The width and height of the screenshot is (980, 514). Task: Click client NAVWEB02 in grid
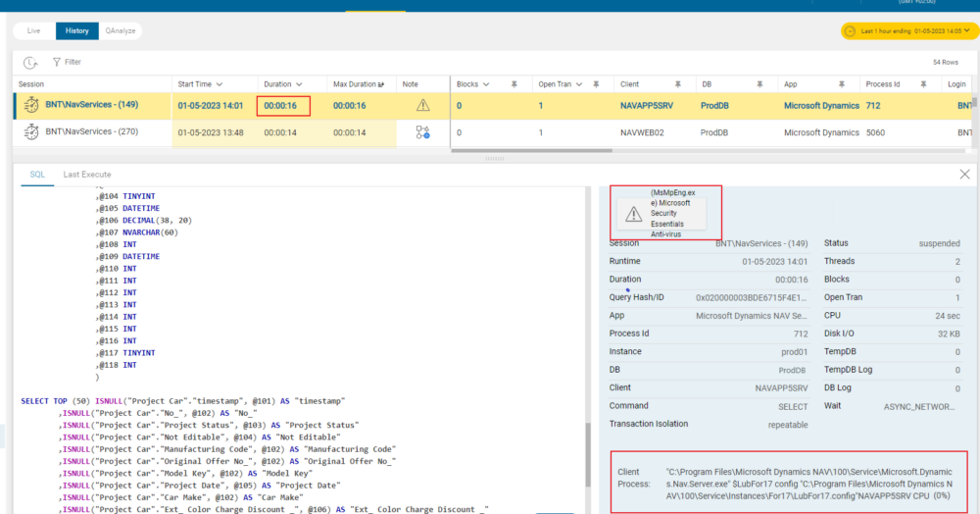[x=642, y=132]
